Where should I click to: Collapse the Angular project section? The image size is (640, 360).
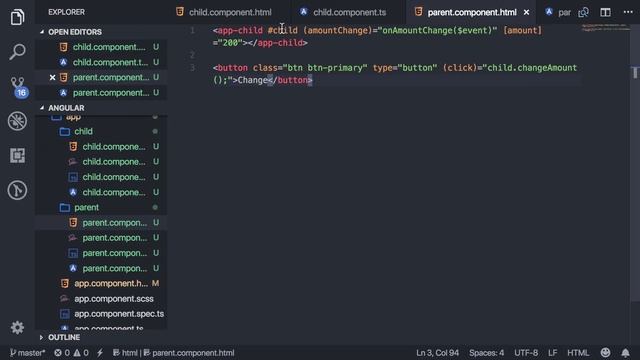tap(66, 108)
